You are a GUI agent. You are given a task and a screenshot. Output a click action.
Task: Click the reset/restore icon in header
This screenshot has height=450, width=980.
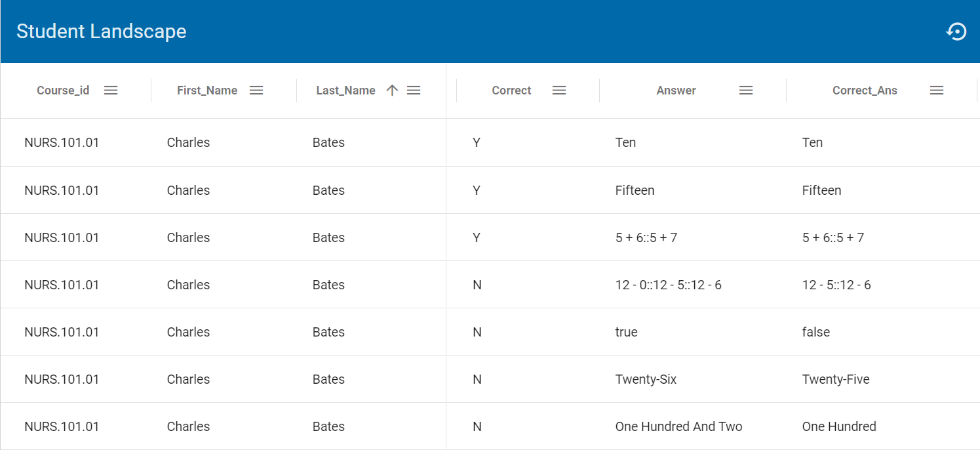pos(956,31)
